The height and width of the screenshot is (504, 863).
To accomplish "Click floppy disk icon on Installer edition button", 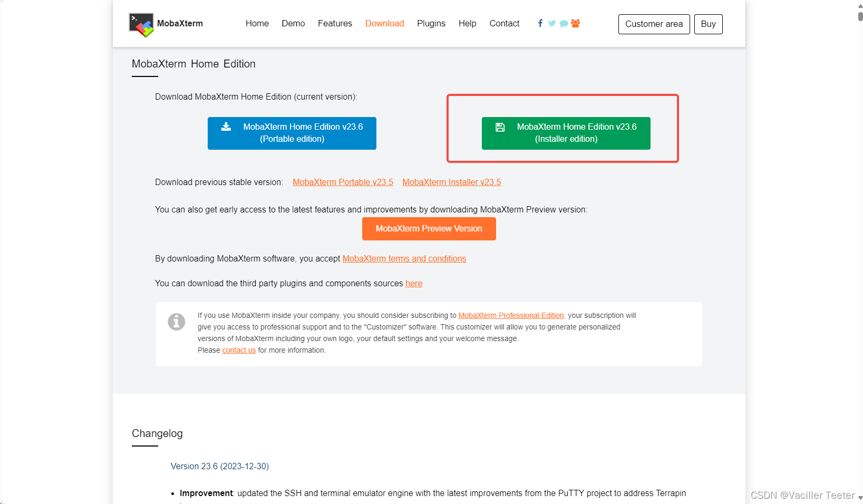I will pos(500,127).
